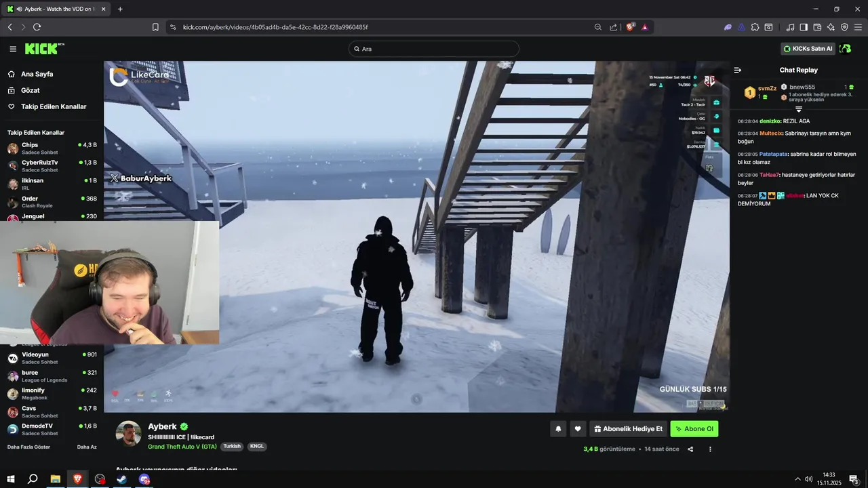The height and width of the screenshot is (488, 868).
Task: Open the DemodeTV channel
Action: coord(52,429)
